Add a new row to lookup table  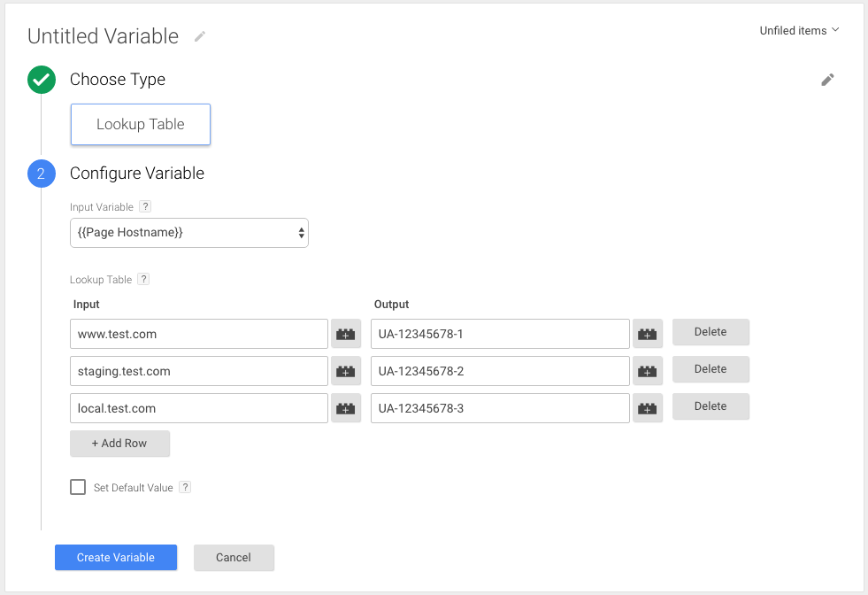pos(119,443)
